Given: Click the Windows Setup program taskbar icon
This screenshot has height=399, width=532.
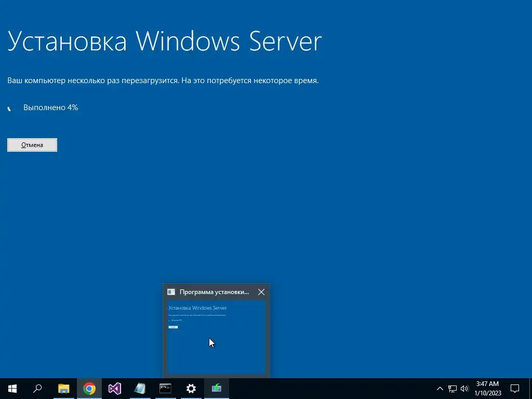Looking at the screenshot, I should [217, 389].
